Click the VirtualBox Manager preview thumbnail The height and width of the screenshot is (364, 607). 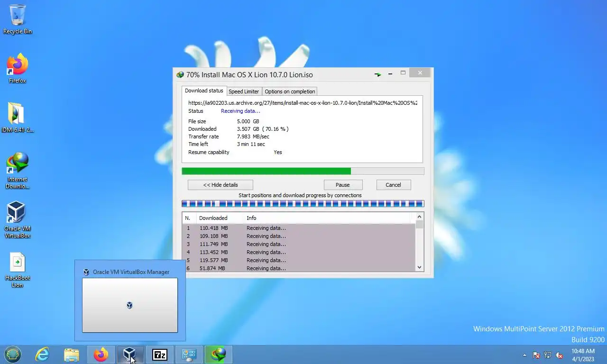click(x=130, y=305)
